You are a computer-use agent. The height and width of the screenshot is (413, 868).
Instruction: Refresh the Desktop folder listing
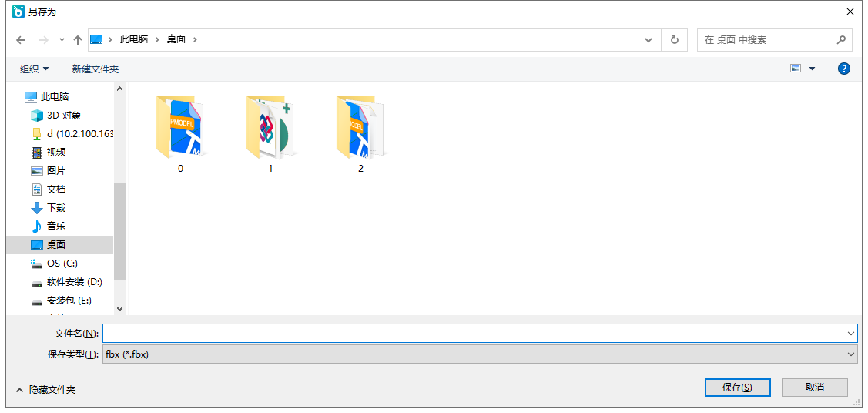tap(674, 40)
